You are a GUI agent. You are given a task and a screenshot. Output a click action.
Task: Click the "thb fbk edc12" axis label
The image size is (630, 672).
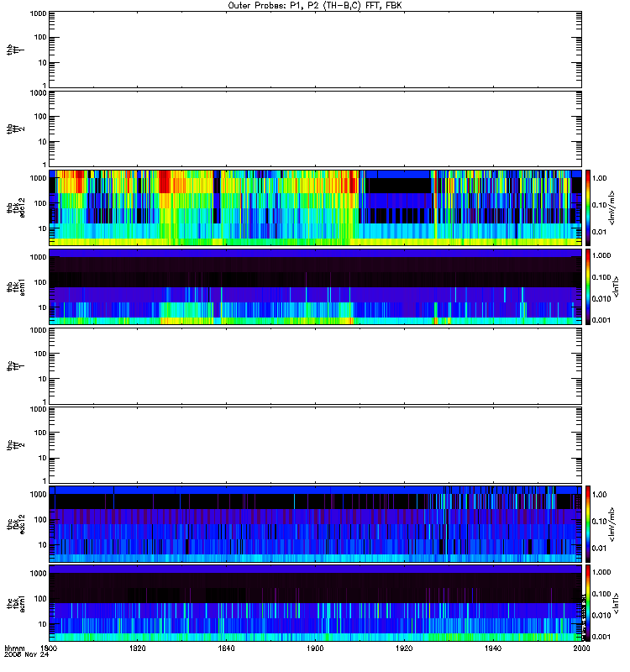15,207
